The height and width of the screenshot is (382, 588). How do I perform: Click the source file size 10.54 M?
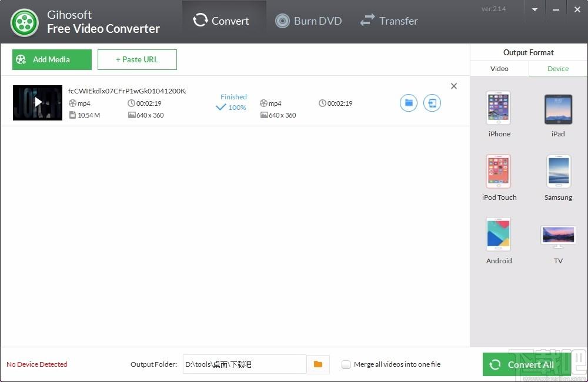(85, 115)
